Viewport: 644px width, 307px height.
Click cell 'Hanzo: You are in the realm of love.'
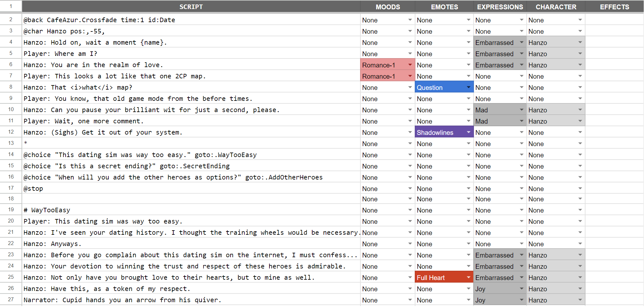[191, 65]
